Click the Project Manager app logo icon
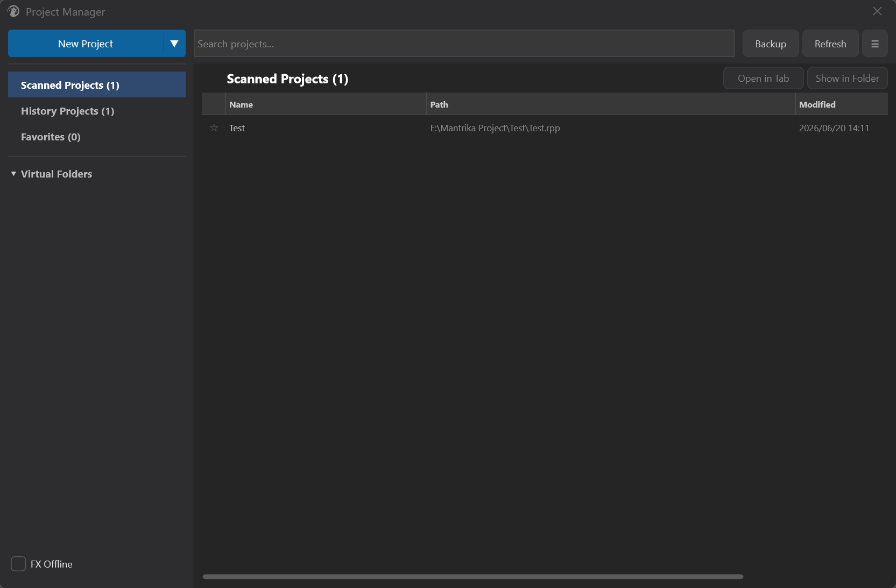Image resolution: width=896 pixels, height=588 pixels. (13, 11)
